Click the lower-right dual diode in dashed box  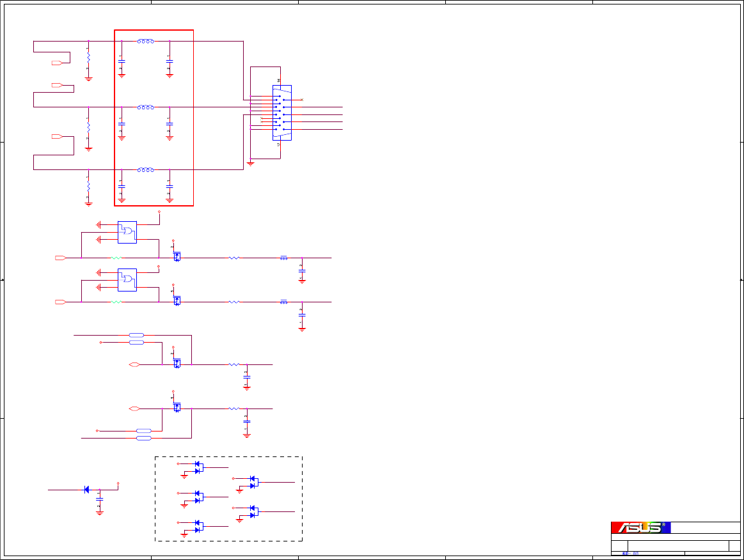pyautogui.click(x=254, y=511)
